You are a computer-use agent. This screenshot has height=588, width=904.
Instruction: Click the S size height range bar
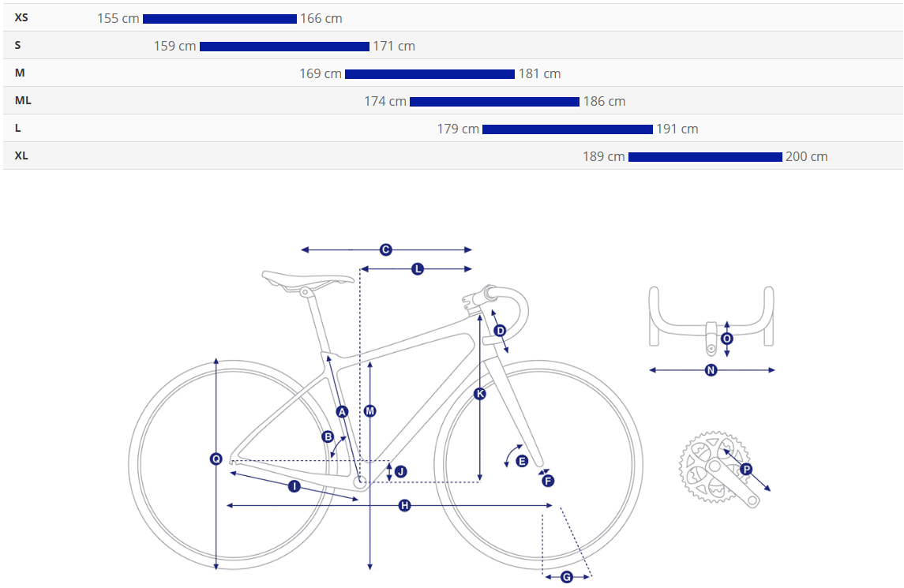coord(284,47)
